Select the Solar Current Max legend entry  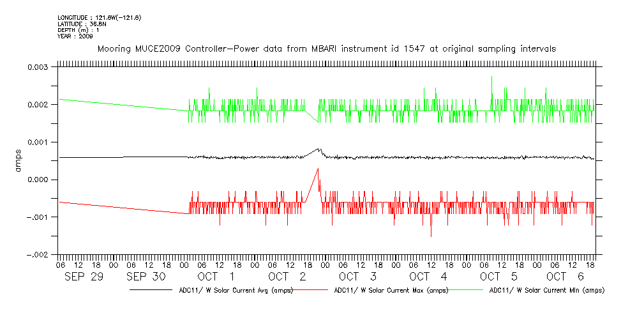click(391, 291)
